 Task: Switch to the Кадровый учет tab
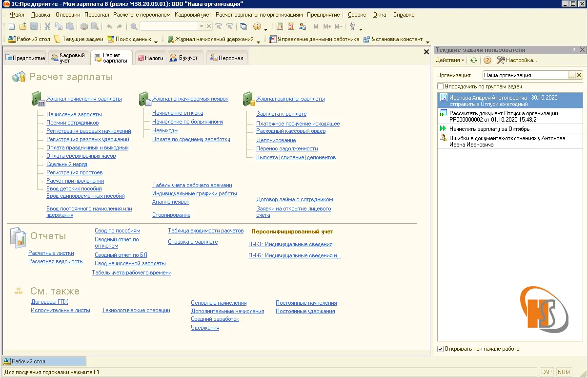click(69, 58)
